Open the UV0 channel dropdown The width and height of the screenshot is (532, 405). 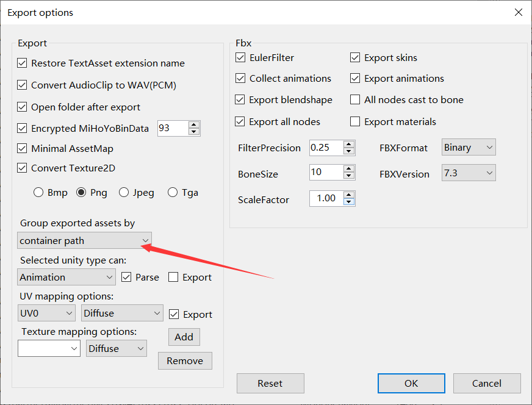46,313
